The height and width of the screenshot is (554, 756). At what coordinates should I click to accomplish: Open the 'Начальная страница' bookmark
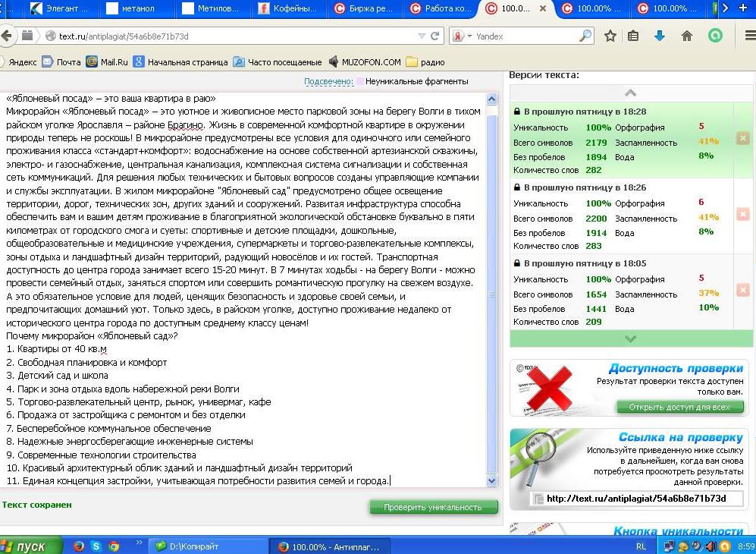pos(180,62)
